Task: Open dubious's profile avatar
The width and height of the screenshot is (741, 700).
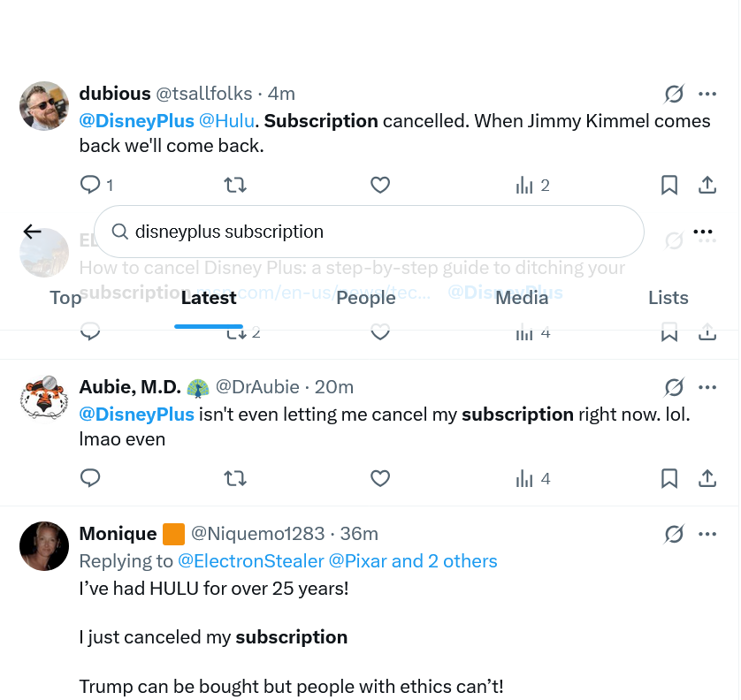Action: (x=44, y=106)
